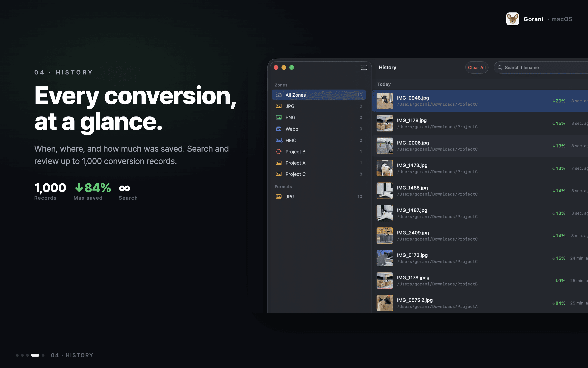Click the yellow minimize window button
Viewport: 588px width, 368px height.
point(284,67)
